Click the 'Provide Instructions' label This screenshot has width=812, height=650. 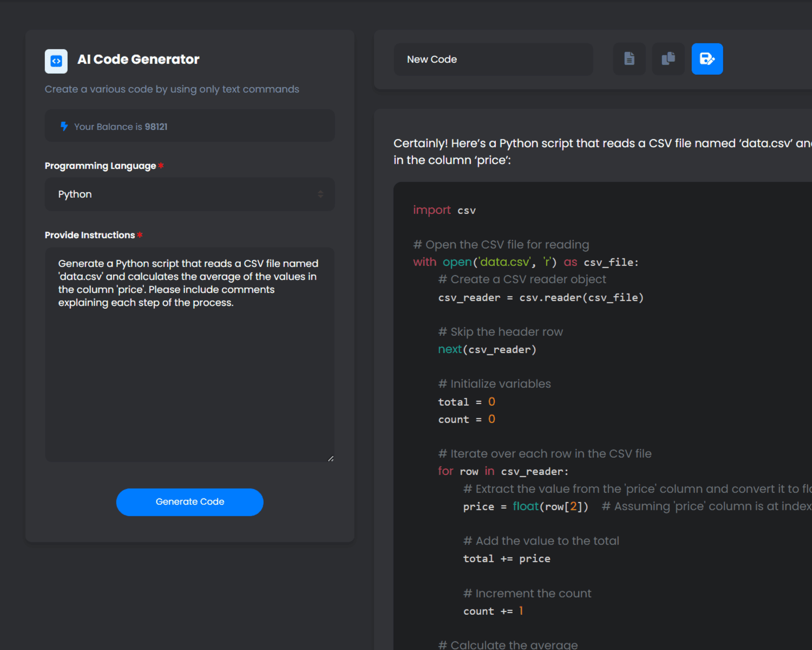point(90,235)
